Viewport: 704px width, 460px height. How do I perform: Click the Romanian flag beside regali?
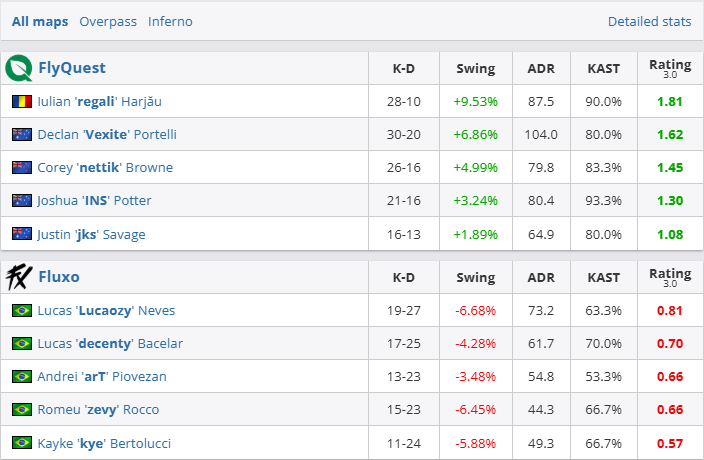point(22,102)
